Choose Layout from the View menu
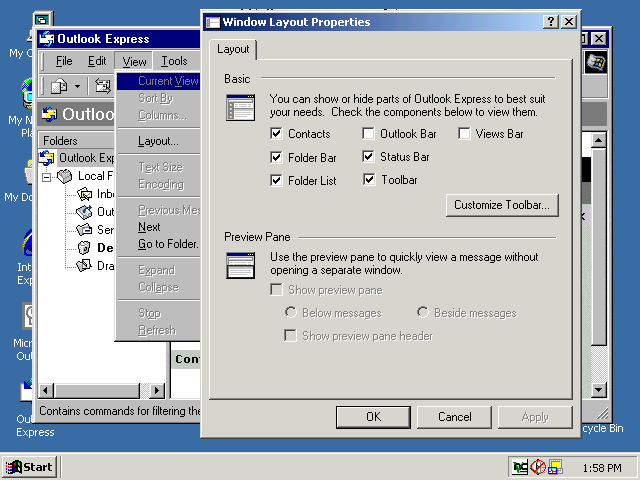The image size is (640, 480). coord(159,141)
